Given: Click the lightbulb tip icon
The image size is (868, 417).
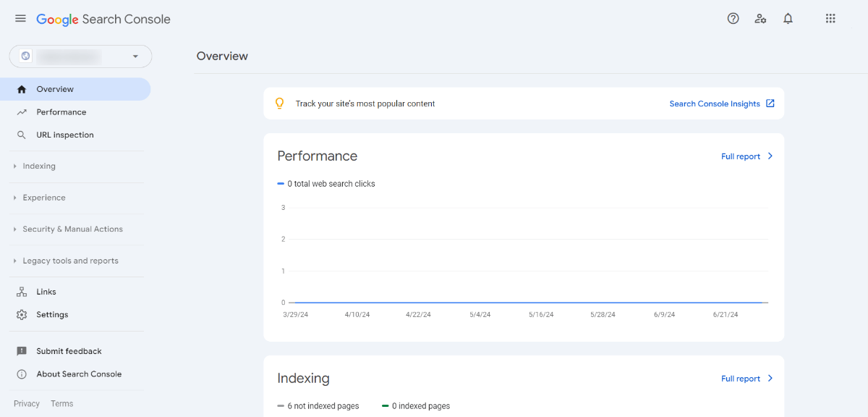Looking at the screenshot, I should point(280,104).
